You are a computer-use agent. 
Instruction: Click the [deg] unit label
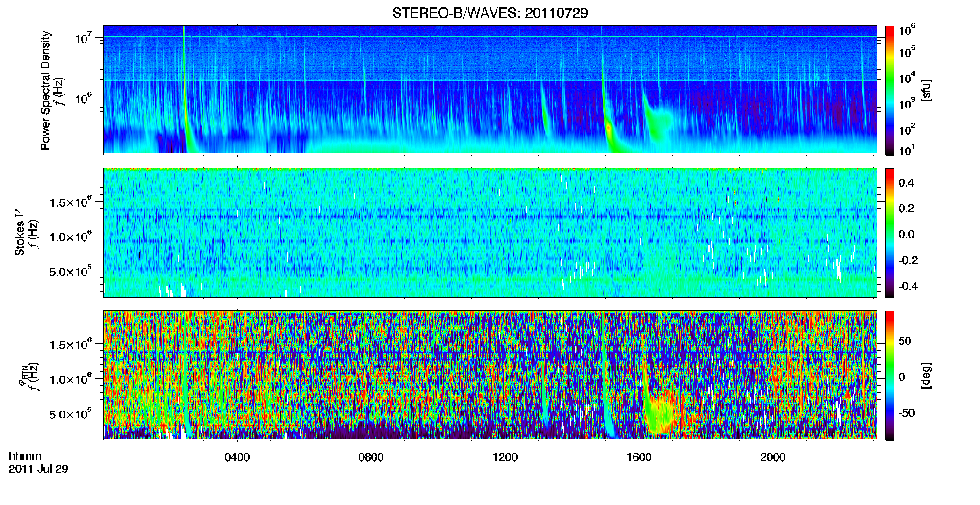[x=927, y=375]
